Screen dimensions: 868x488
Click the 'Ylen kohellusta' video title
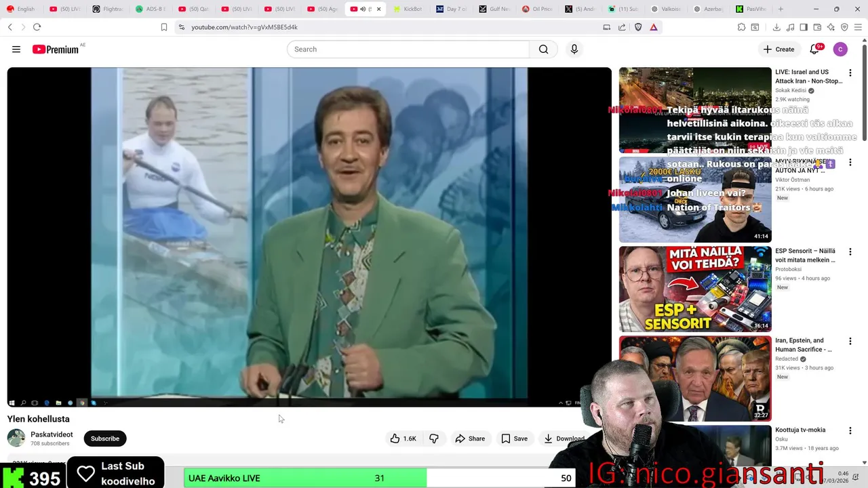(x=39, y=419)
